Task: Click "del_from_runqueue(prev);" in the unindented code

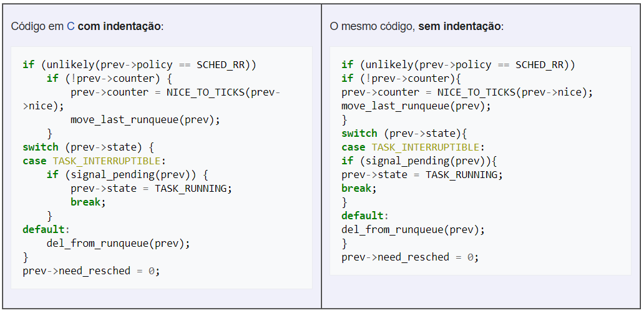Action: [412, 229]
